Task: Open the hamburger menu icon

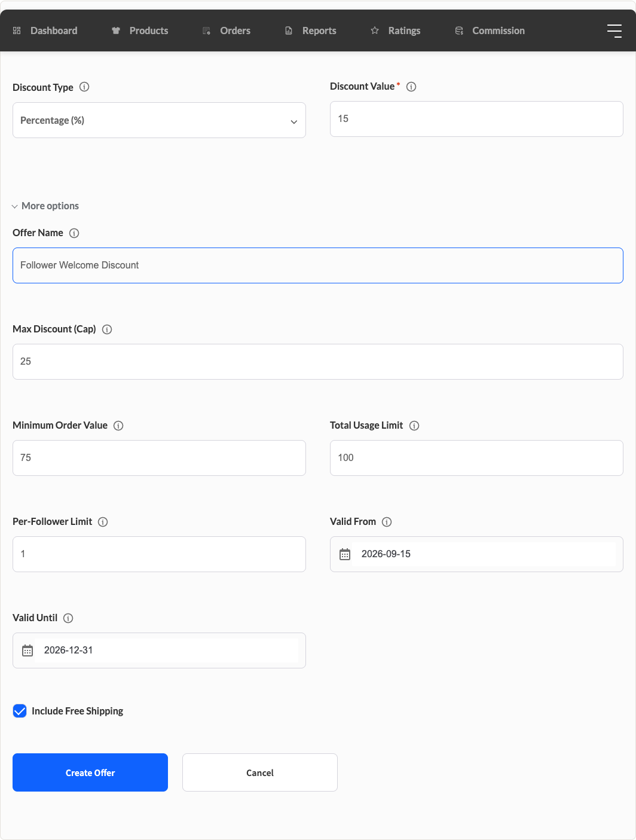Action: [x=614, y=30]
